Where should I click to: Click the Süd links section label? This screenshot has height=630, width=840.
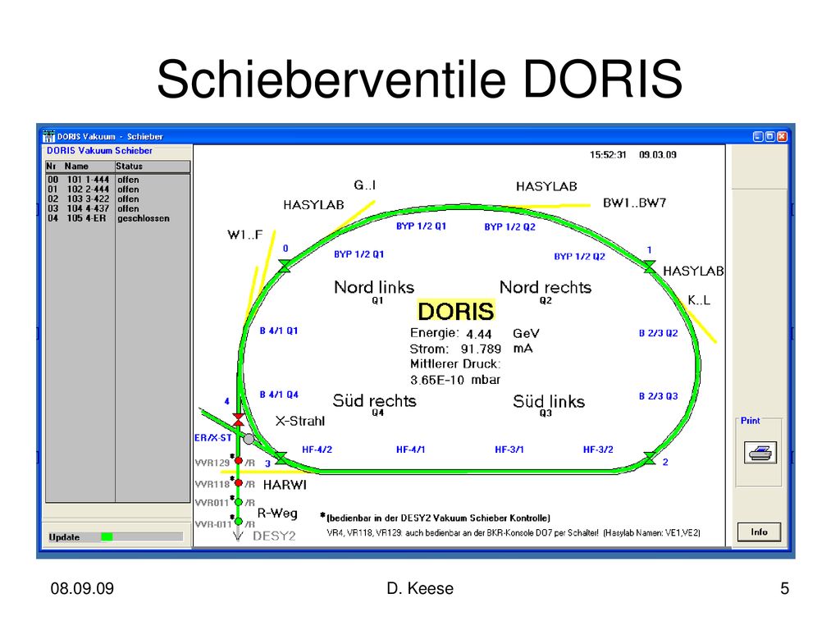(549, 401)
